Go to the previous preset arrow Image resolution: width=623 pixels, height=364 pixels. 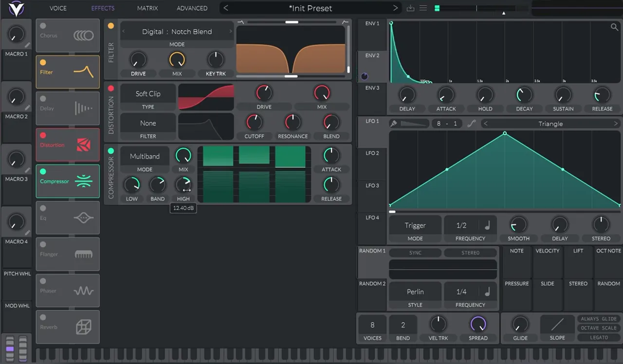(x=226, y=8)
